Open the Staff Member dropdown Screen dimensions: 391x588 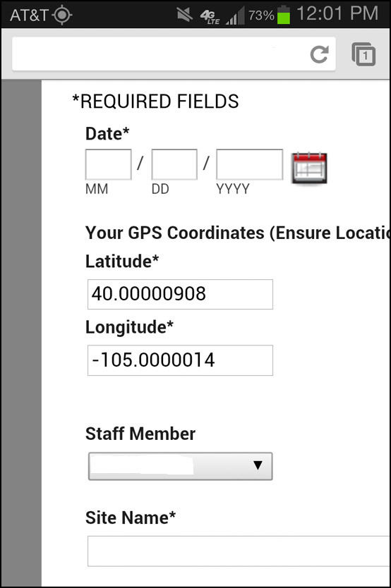[x=181, y=466]
